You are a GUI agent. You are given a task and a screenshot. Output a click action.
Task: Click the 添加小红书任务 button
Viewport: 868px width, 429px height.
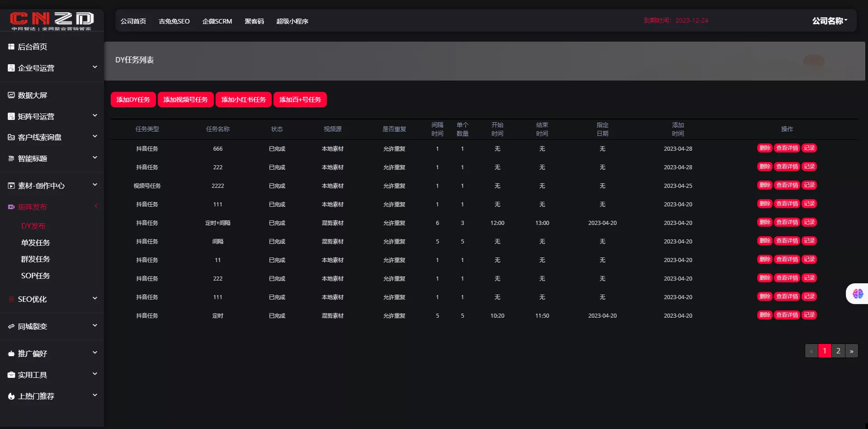click(243, 100)
